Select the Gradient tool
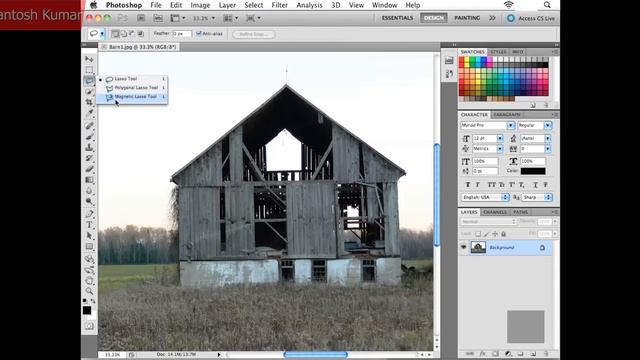 pos(89,180)
